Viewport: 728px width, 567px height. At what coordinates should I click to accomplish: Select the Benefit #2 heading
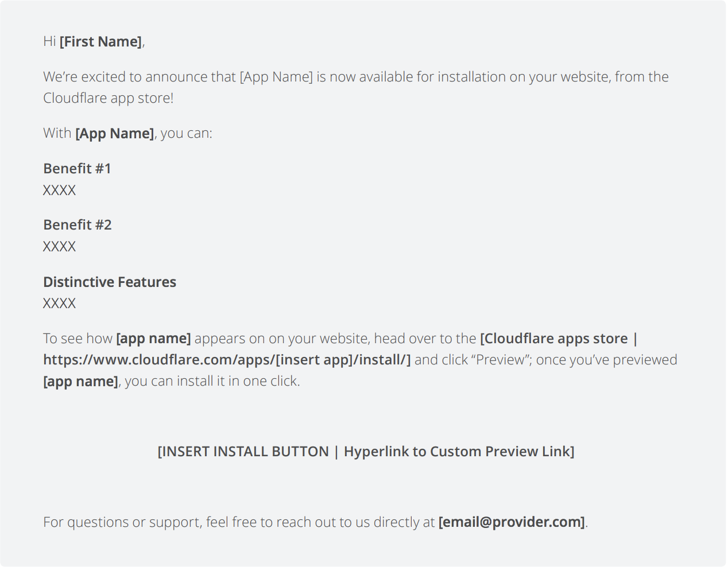[x=78, y=225]
